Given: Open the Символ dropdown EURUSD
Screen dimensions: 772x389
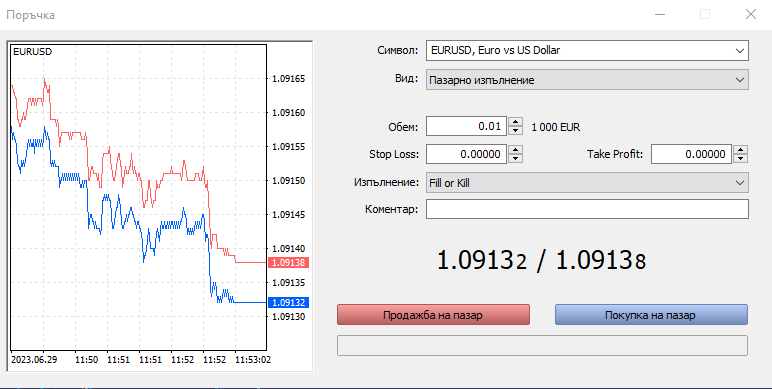Looking at the screenshot, I should tap(587, 50).
